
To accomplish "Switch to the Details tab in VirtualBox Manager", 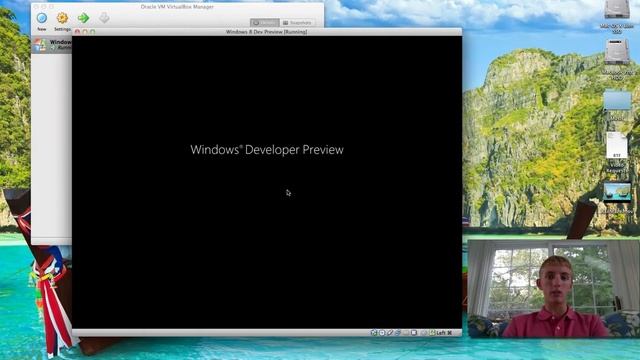I will point(264,23).
